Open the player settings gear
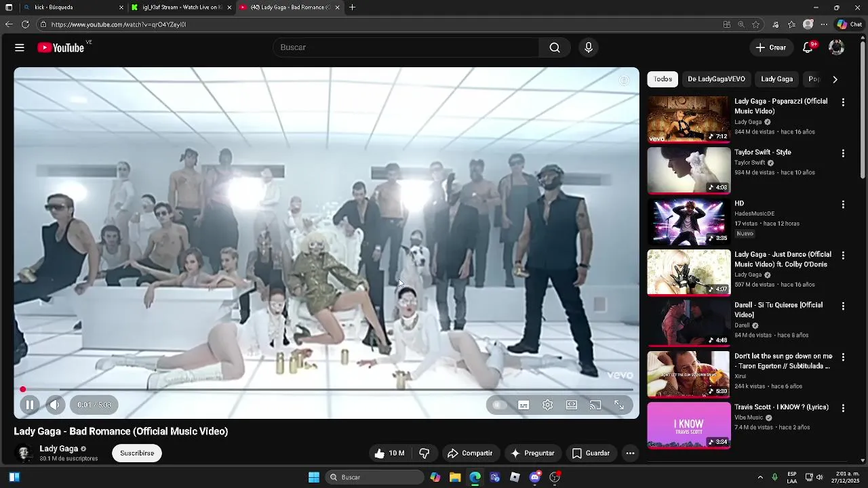This screenshot has height=488, width=868. (547, 405)
